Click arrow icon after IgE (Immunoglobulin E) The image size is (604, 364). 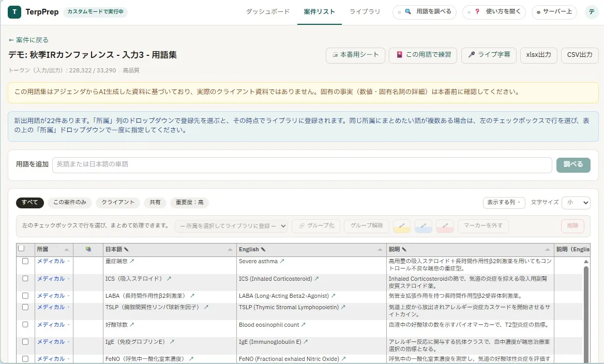pyautogui.click(x=306, y=342)
